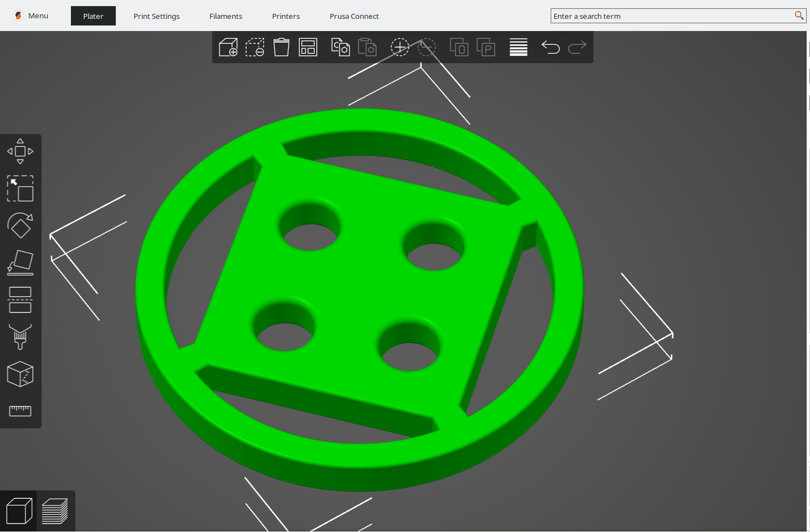
Task: Switch to the sliced layers preview
Action: [x=55, y=511]
